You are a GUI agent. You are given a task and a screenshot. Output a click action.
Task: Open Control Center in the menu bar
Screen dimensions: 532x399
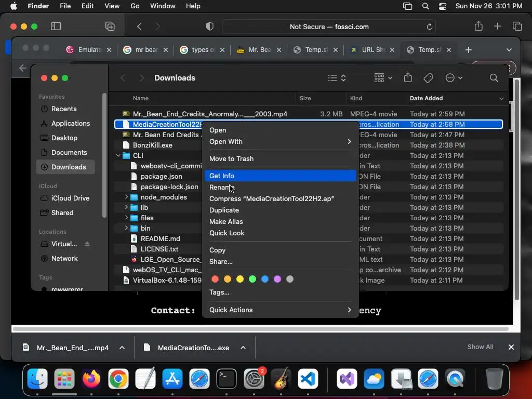tap(443, 6)
